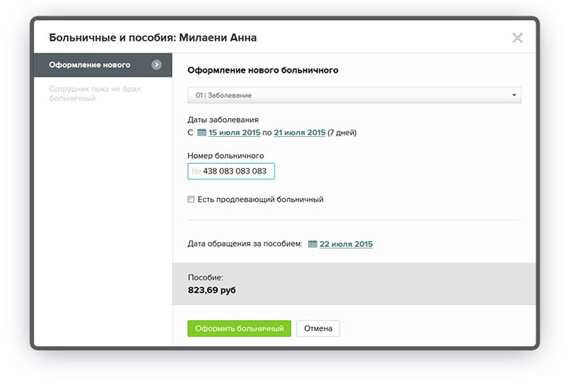Click the dropdown arrow of the illness type

pos(514,95)
